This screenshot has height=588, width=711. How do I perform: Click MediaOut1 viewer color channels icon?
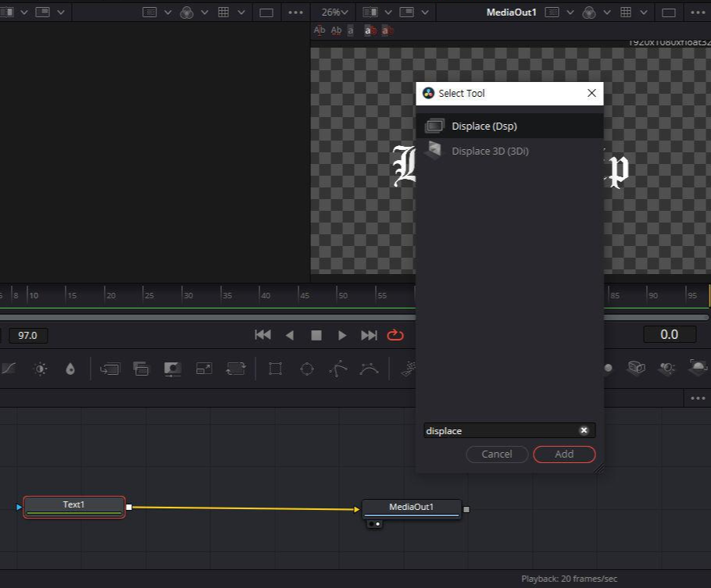tap(589, 12)
